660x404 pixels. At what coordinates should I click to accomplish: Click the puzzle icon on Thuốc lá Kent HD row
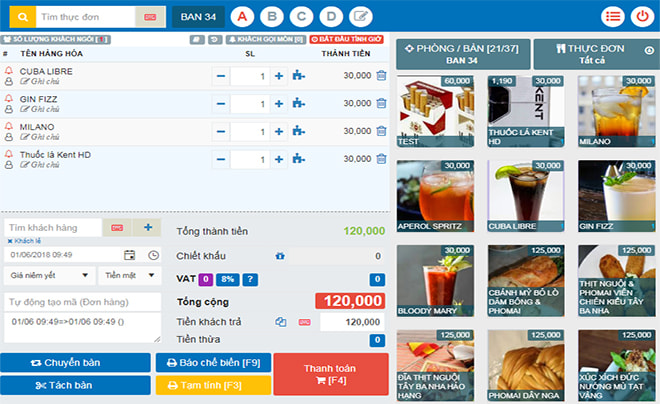click(298, 159)
